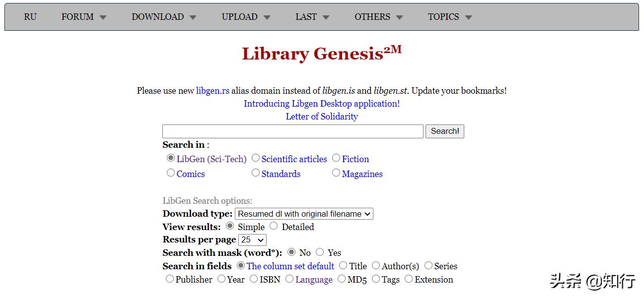Expand the TOPICS menu arrow

468,17
